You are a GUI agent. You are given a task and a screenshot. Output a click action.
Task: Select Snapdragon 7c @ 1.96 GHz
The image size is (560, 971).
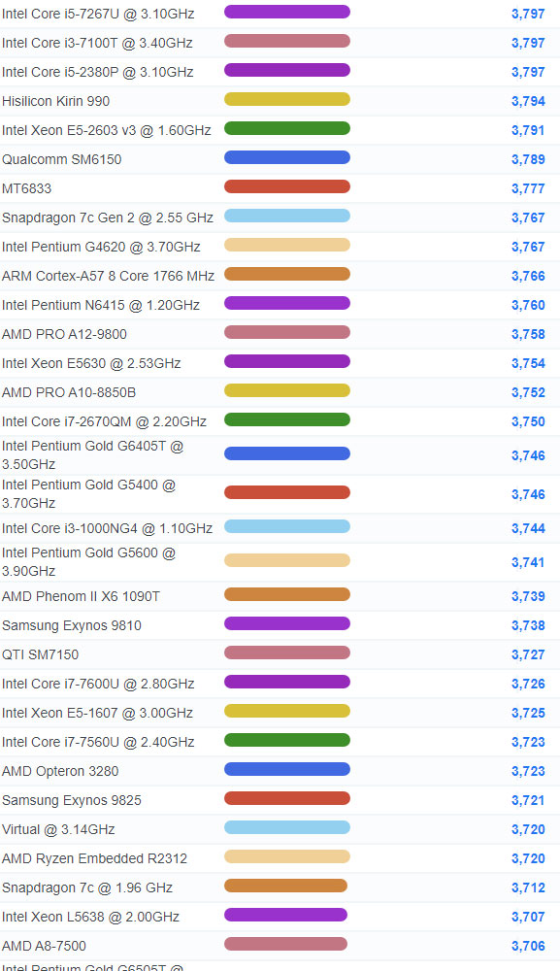coord(87,887)
